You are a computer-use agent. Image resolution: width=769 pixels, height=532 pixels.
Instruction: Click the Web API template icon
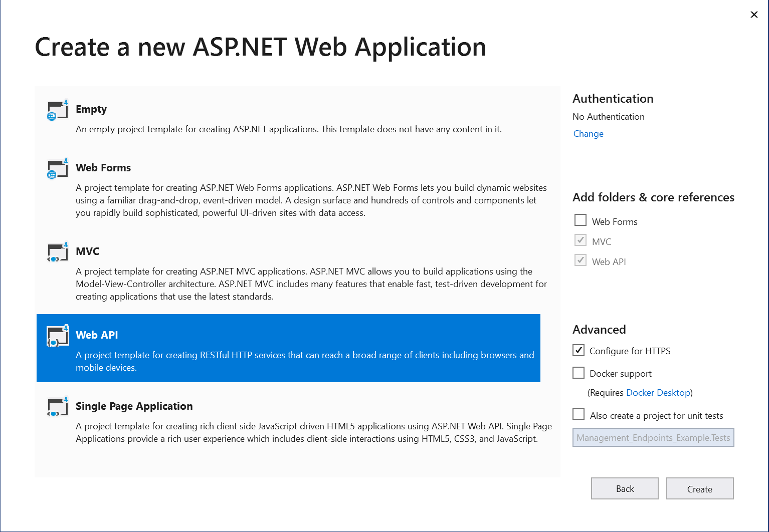[x=56, y=337]
